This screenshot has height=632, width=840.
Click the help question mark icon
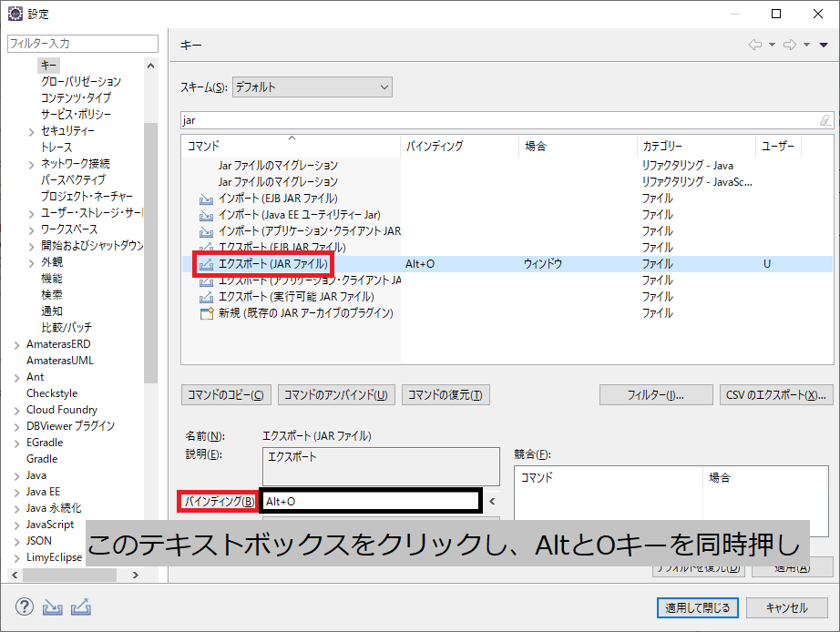point(25,607)
